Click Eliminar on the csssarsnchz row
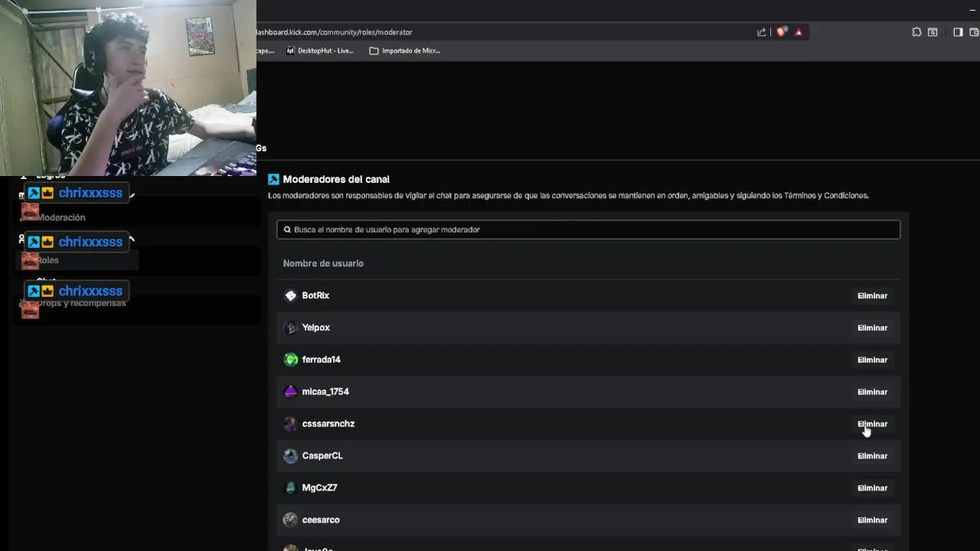Image resolution: width=980 pixels, height=551 pixels. (872, 424)
